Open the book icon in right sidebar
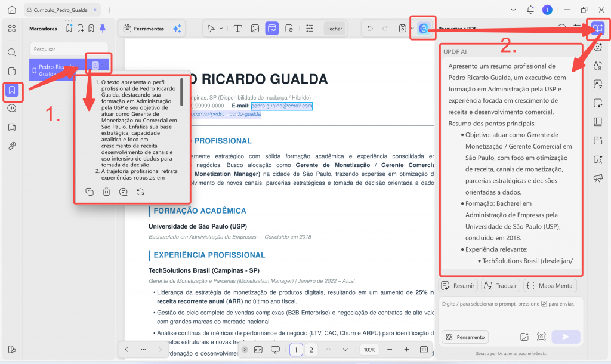This screenshot has width=611, height=364. click(x=598, y=122)
